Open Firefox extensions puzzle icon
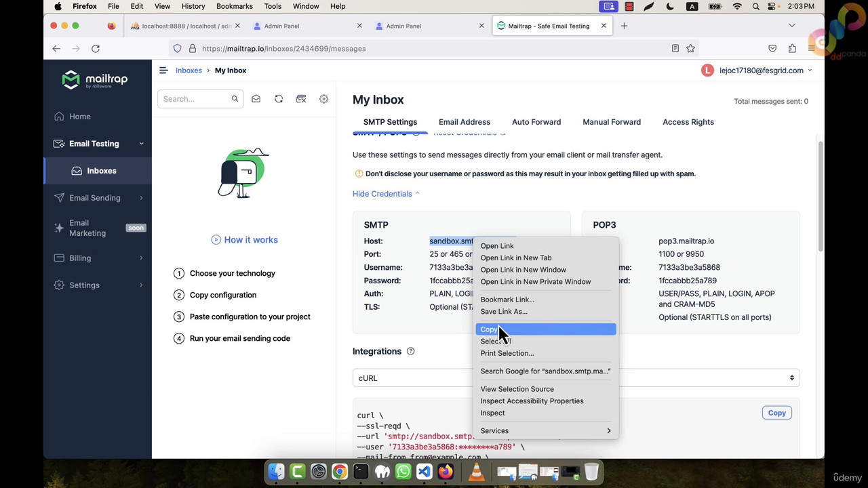 pos(792,49)
